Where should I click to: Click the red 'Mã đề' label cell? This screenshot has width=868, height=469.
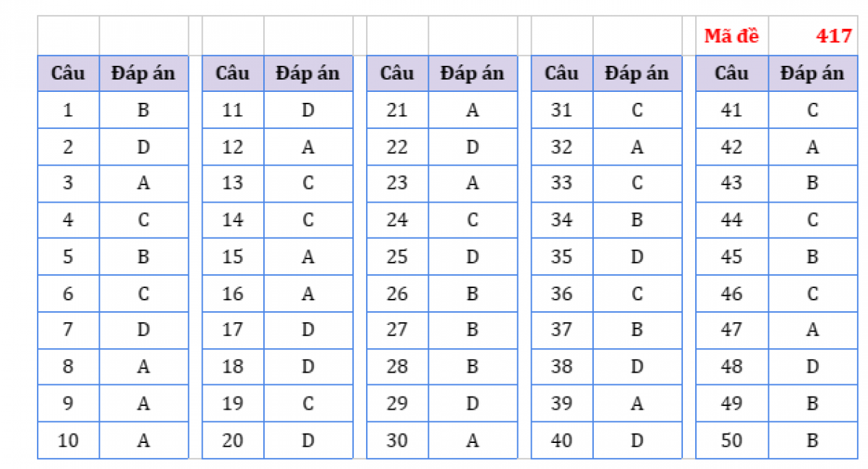pyautogui.click(x=732, y=36)
